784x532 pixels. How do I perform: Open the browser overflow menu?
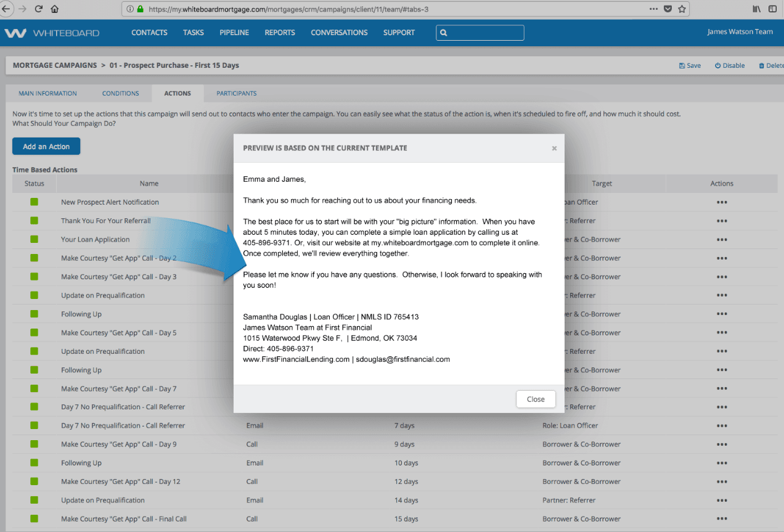653,9
